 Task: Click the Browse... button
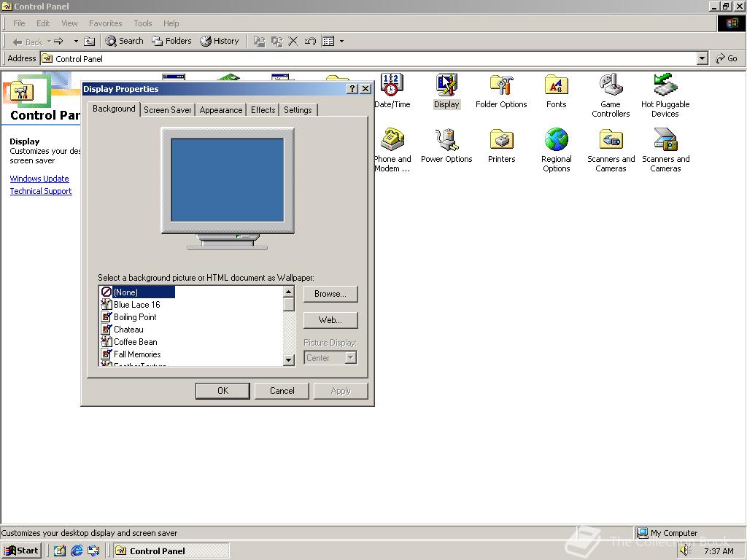(330, 294)
